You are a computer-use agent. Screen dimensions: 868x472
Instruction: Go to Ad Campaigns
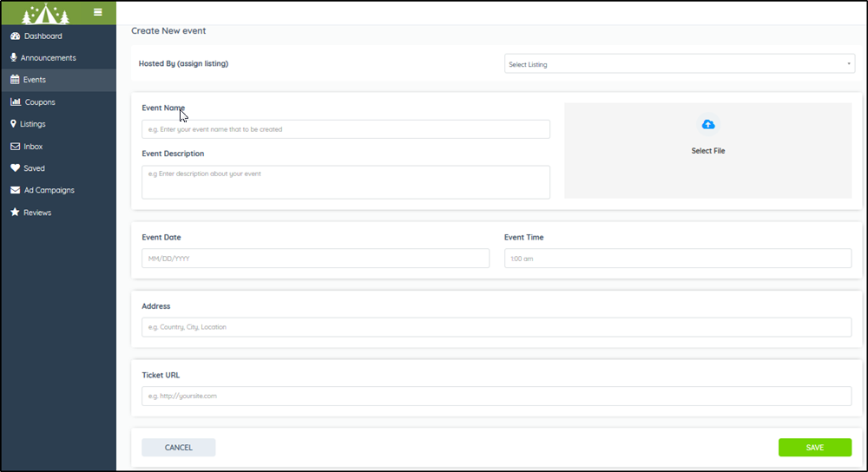click(x=59, y=190)
